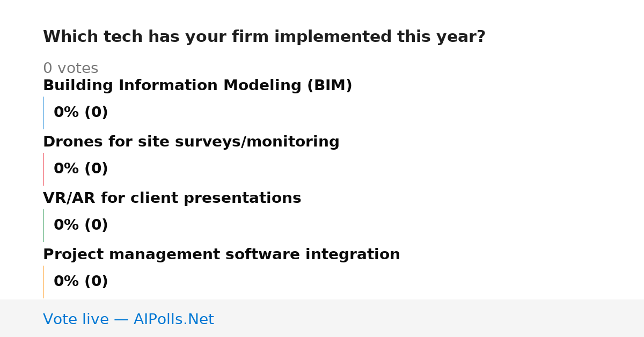Image resolution: width=644 pixels, height=337 pixels.
Task: Click the red Drones result bar
Action: (x=43, y=169)
